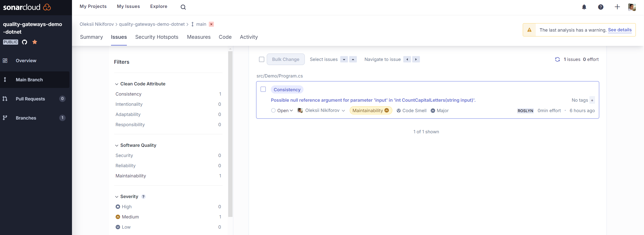The width and height of the screenshot is (644, 235).
Task: Open Overview in the sidebar
Action: coord(35,61)
